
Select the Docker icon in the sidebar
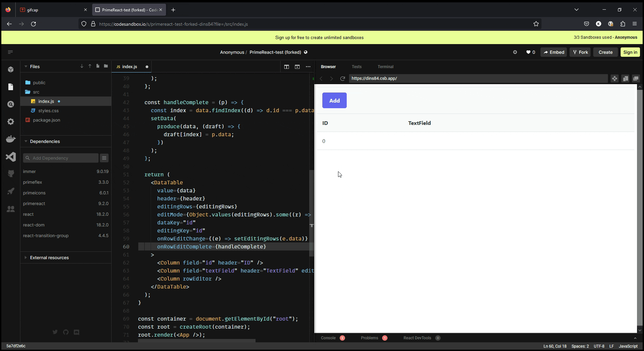click(11, 139)
